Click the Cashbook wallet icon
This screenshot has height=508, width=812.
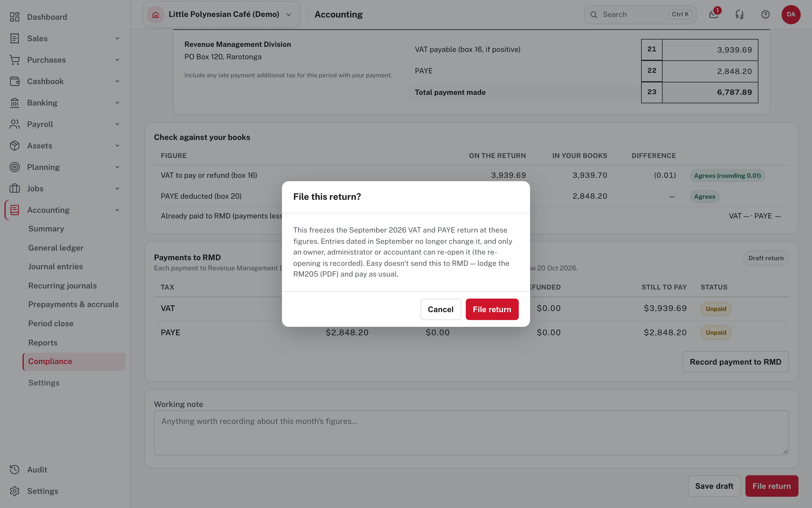[14, 81]
